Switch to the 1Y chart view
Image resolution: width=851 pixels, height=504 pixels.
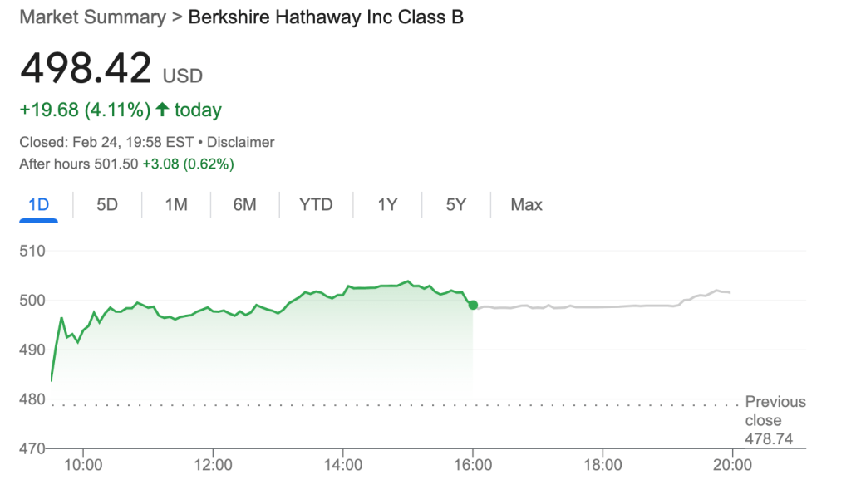(387, 205)
